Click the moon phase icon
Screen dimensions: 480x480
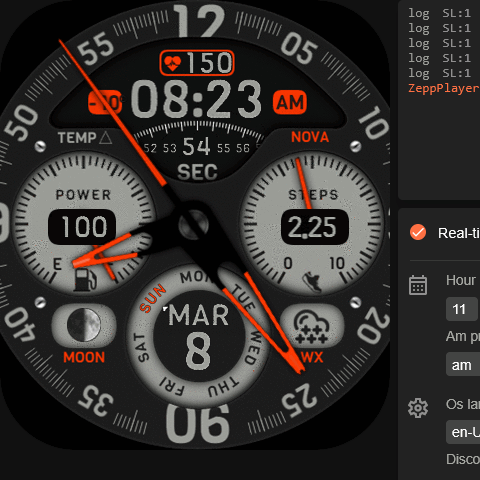click(84, 325)
